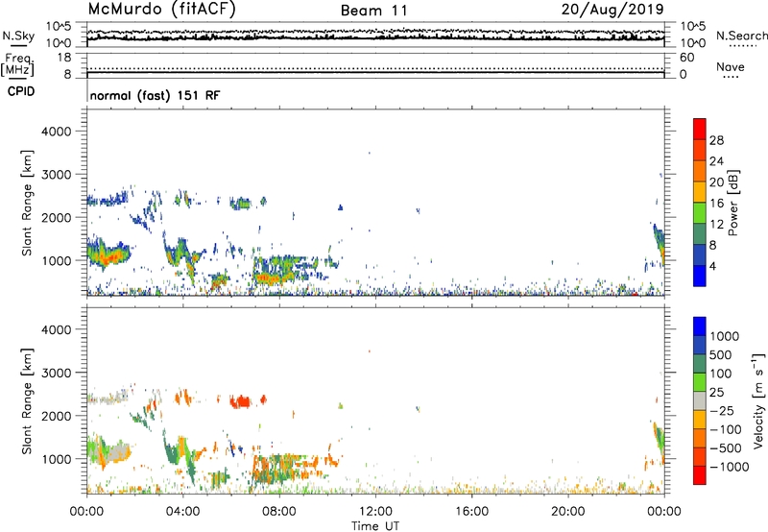Pick the bright blue bottom Power segment
This screenshot has height=532, width=768.
pos(700,276)
